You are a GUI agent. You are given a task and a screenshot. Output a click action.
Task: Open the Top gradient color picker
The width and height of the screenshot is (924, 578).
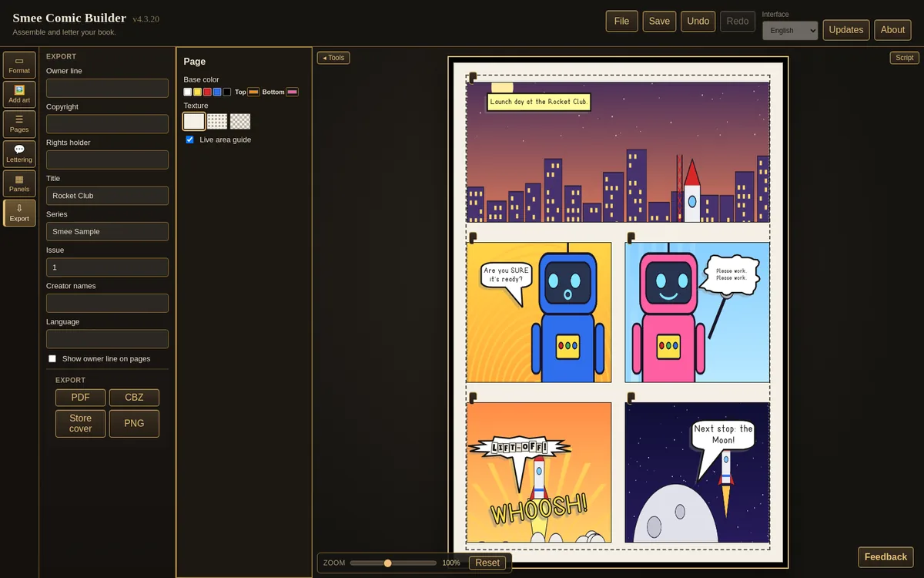253,92
